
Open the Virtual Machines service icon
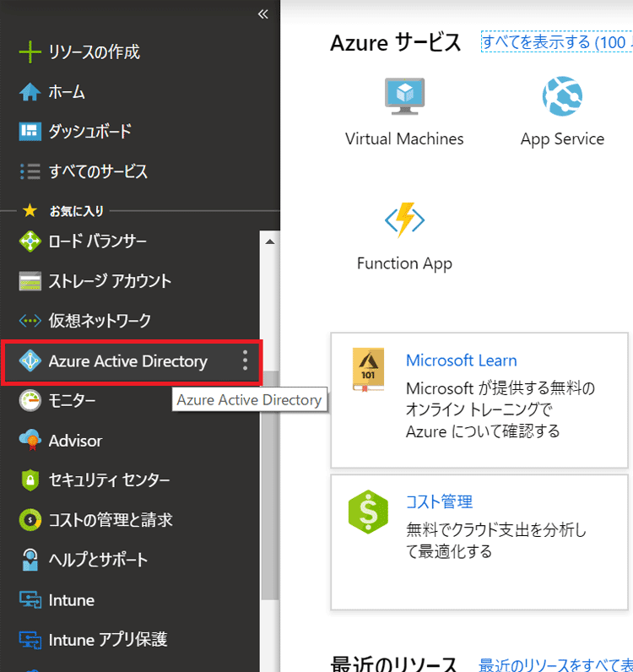click(404, 96)
